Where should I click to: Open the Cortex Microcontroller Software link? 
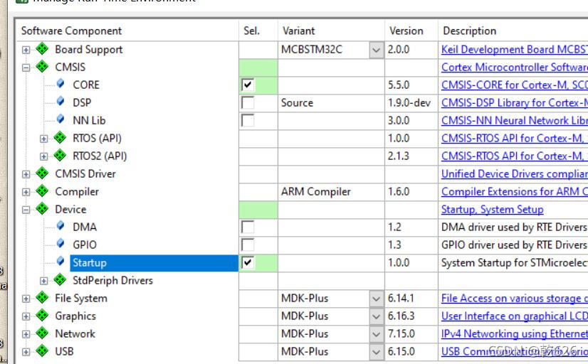tap(515, 68)
